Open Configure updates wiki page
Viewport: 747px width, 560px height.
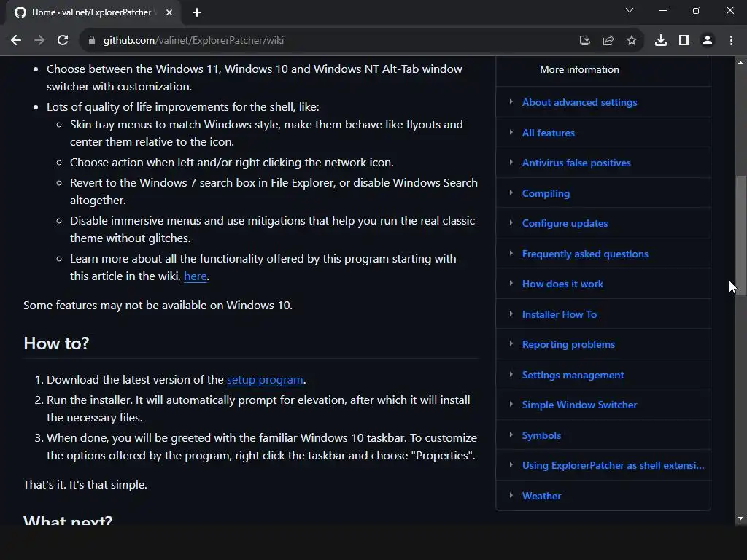565,223
